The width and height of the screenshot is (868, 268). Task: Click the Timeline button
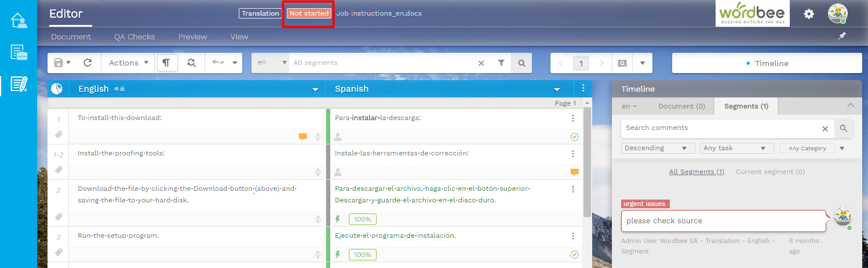[x=767, y=63]
